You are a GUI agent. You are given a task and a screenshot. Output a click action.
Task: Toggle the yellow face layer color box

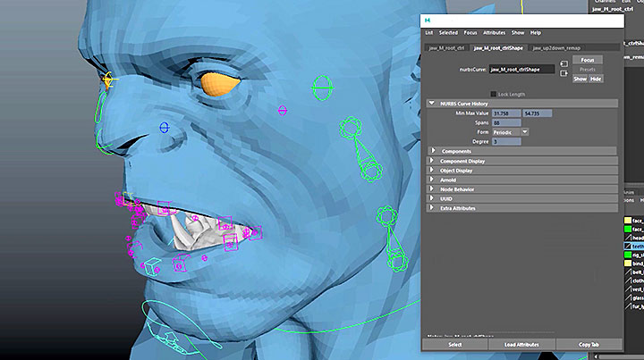pos(627,220)
